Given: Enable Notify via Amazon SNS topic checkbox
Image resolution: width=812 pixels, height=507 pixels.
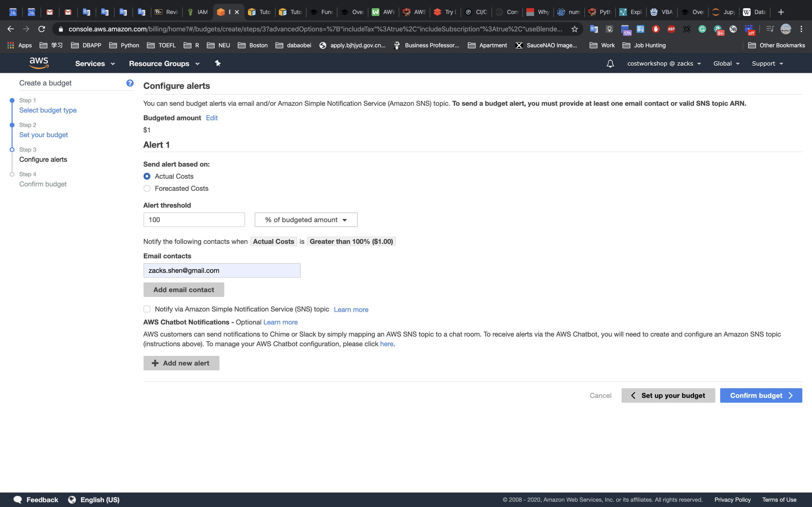Looking at the screenshot, I should (x=147, y=309).
